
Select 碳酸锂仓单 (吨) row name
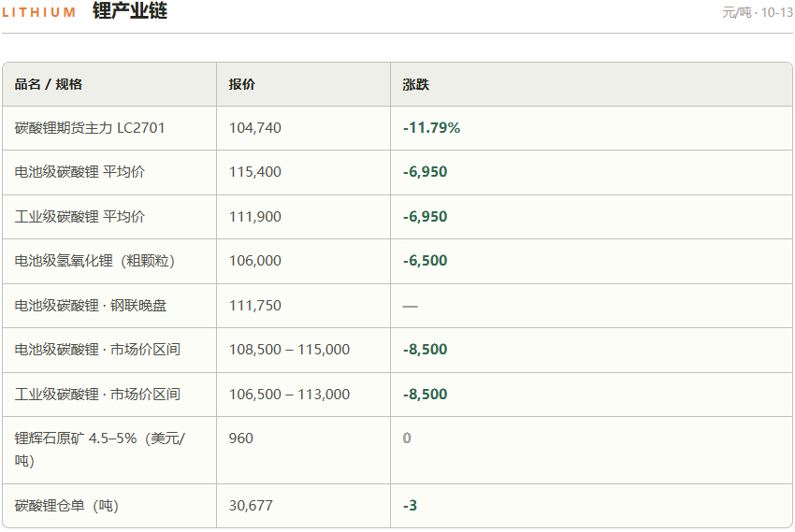coord(66,506)
